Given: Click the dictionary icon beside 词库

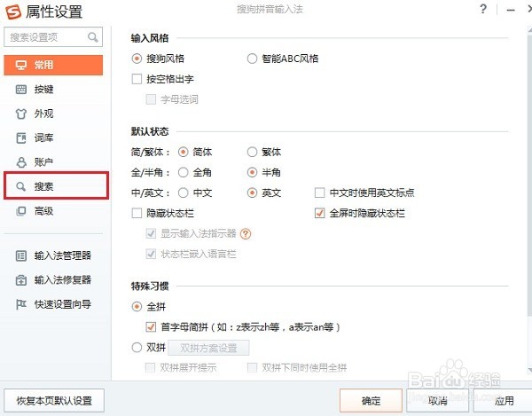Looking at the screenshot, I should click(x=21, y=138).
